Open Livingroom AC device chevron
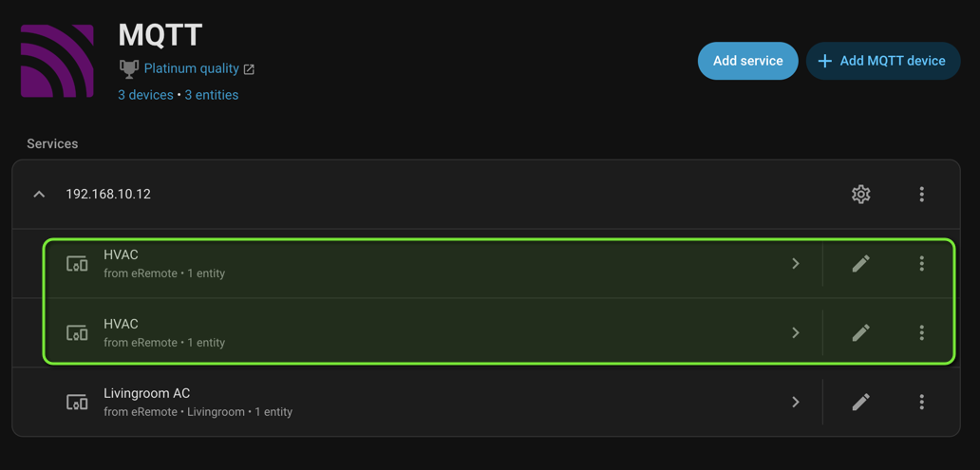 click(x=796, y=403)
